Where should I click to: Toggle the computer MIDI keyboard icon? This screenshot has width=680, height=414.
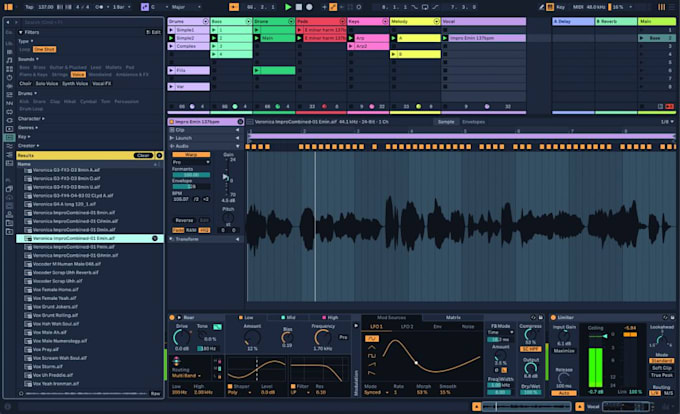click(550, 7)
